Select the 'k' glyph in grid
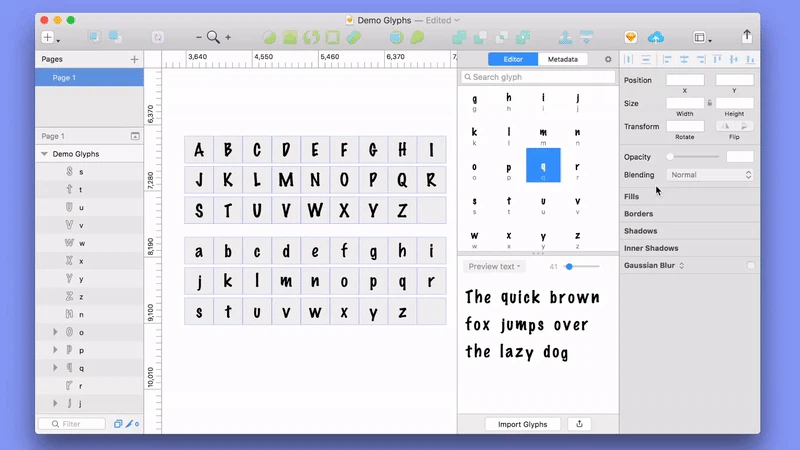 click(474, 136)
